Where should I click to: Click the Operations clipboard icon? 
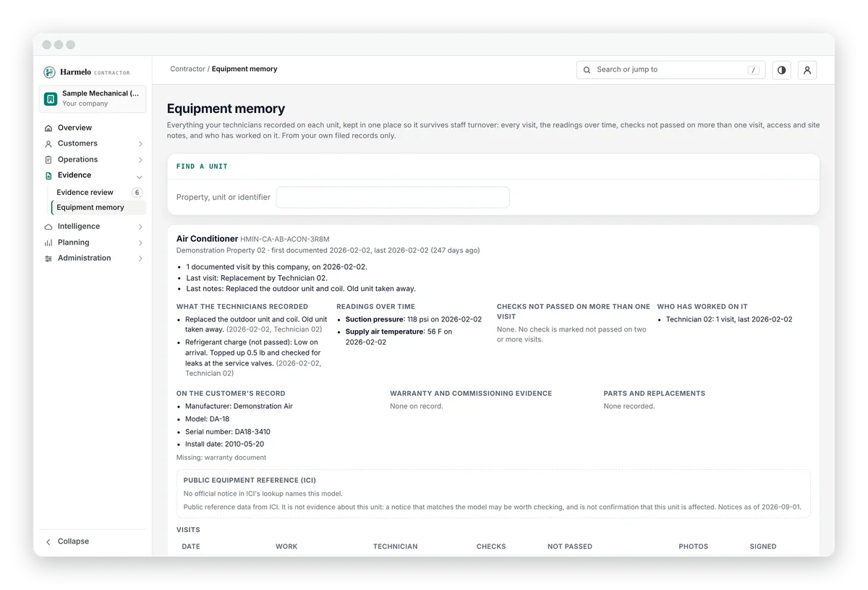click(48, 160)
